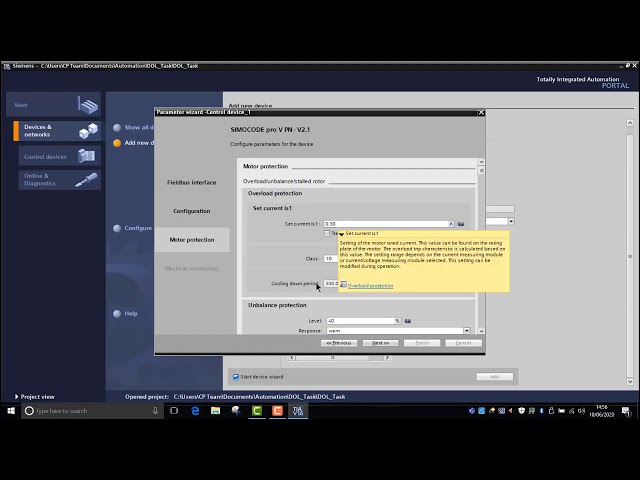Go to Fieldbus interface wizard step
This screenshot has width=640, height=480.
(191, 182)
